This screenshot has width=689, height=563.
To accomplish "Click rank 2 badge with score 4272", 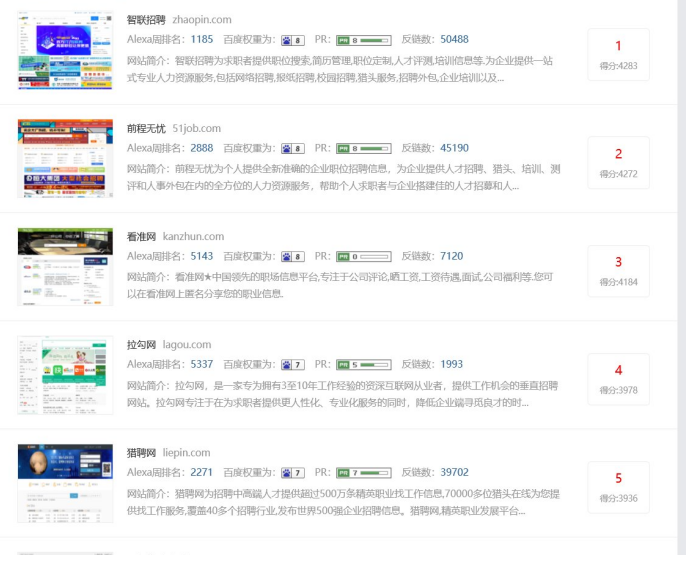I will (x=618, y=163).
